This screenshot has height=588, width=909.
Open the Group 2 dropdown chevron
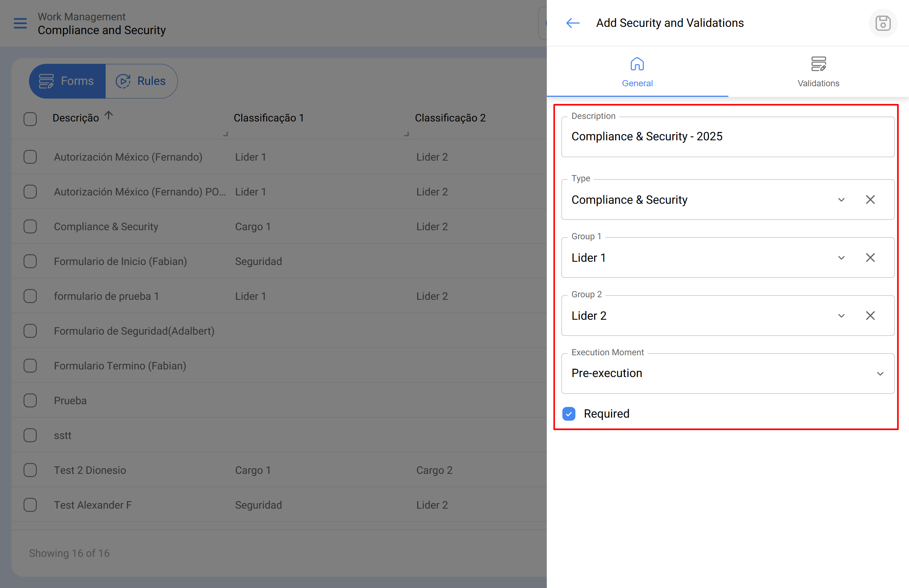pyautogui.click(x=840, y=316)
